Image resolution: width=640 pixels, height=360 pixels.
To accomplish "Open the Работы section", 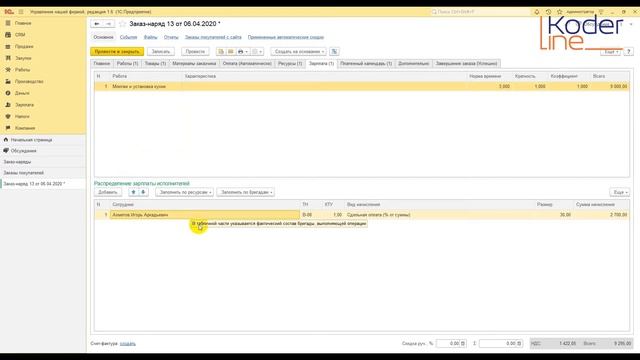I will (22, 70).
